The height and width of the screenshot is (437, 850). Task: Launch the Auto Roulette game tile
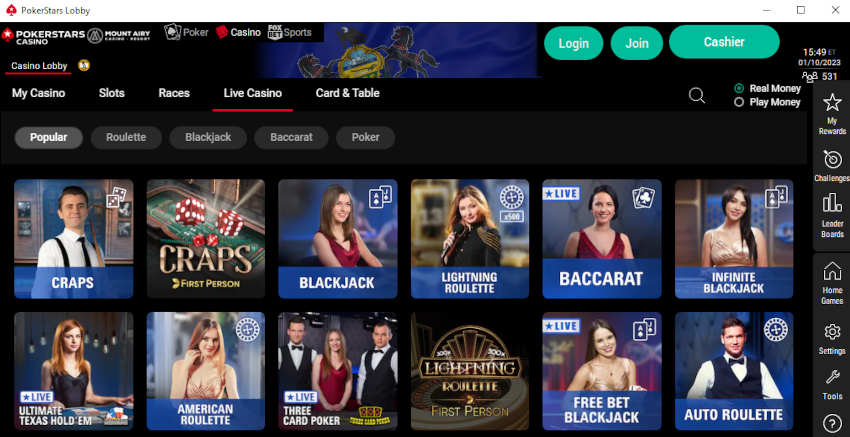[733, 371]
